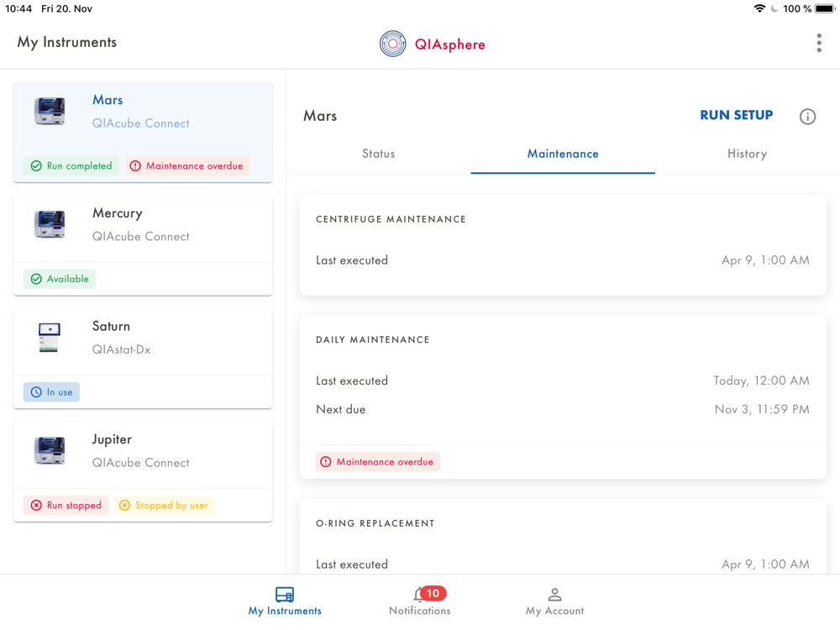Image resolution: width=840 pixels, height=630 pixels.
Task: Tap the DAILY MAINTENANCE heading
Action: [373, 339]
